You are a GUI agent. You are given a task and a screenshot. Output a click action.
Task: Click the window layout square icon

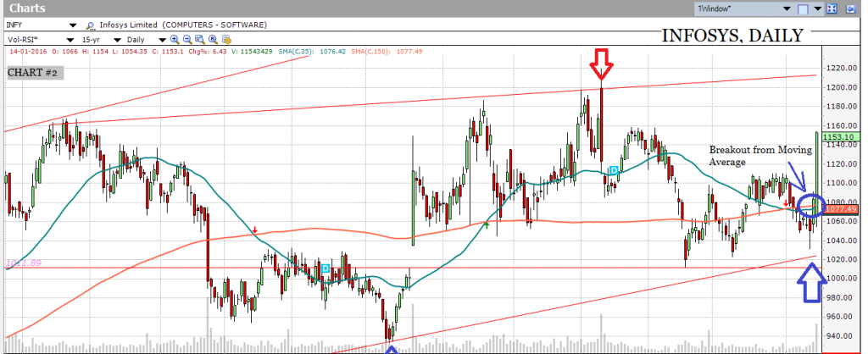pos(803,8)
